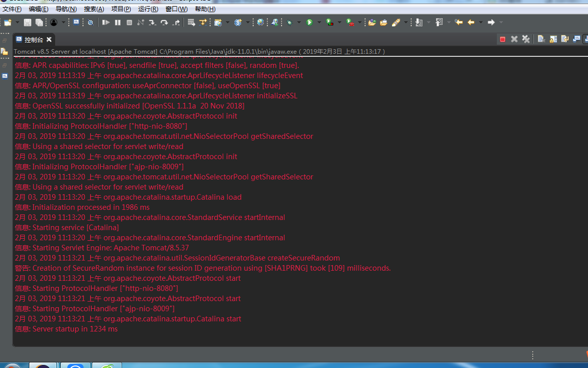This screenshot has width=588, height=368.
Task: Click the Next Annotation icon
Action: point(419,22)
